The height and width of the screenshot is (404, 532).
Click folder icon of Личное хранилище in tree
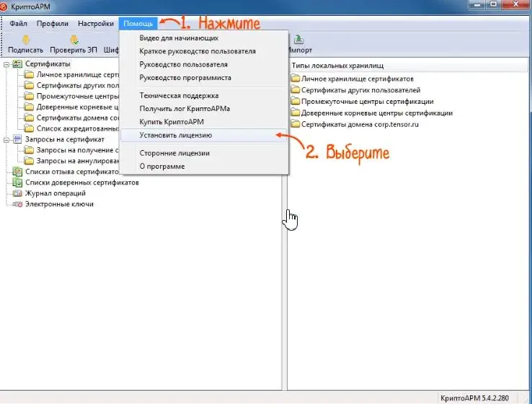pyautogui.click(x=29, y=75)
